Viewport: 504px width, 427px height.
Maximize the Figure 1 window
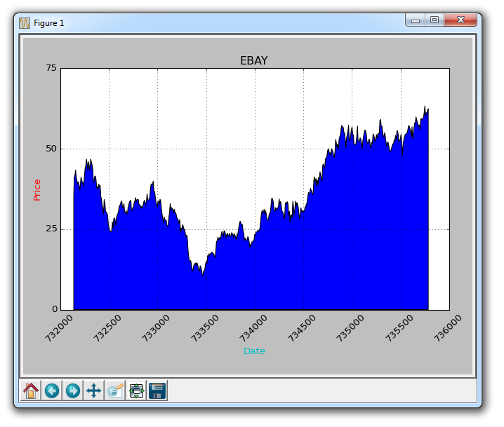pos(435,20)
